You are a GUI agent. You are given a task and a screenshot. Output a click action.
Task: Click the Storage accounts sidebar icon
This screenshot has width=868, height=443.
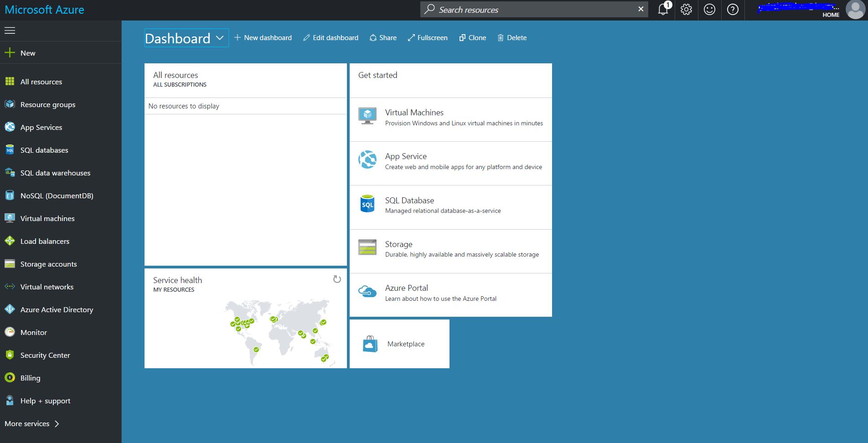coord(10,264)
